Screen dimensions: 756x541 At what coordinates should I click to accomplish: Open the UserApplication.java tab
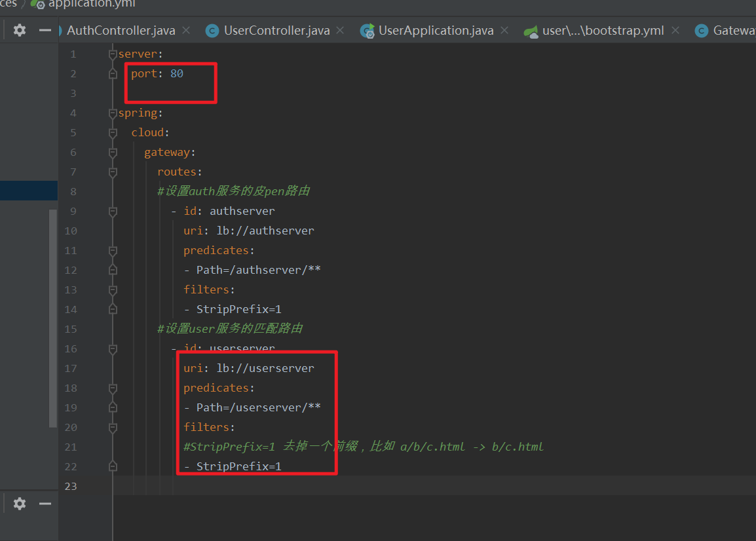pos(436,30)
